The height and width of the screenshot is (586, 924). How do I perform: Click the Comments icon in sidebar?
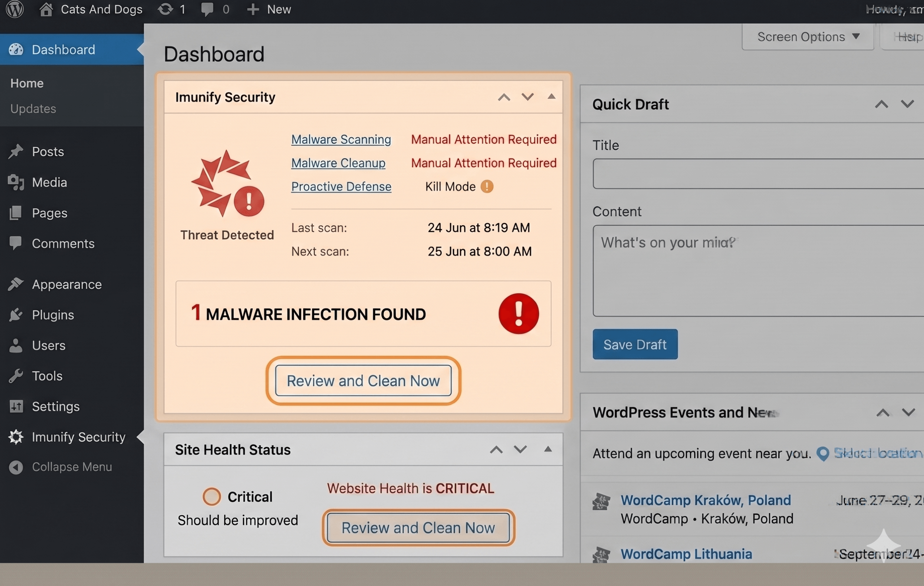tap(16, 243)
